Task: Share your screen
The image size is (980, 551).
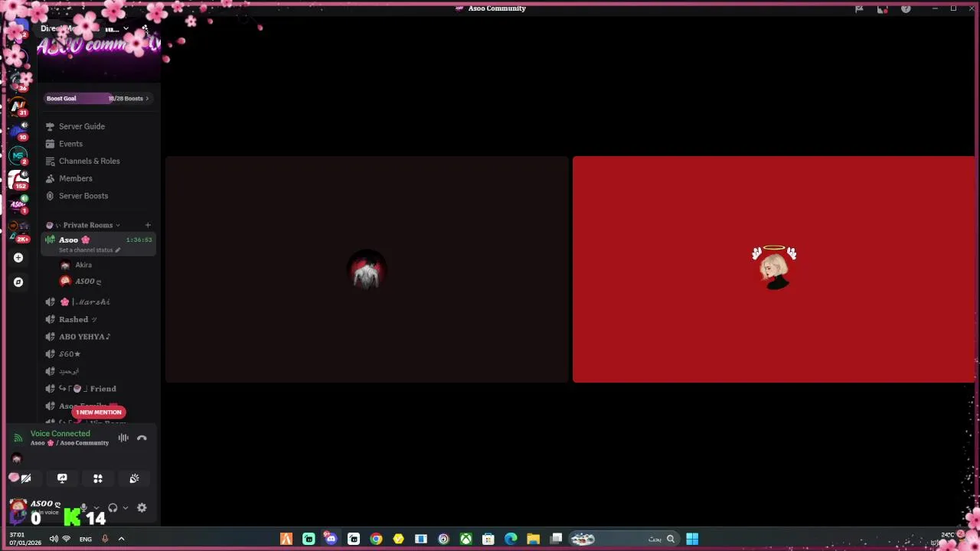Action: click(x=62, y=478)
